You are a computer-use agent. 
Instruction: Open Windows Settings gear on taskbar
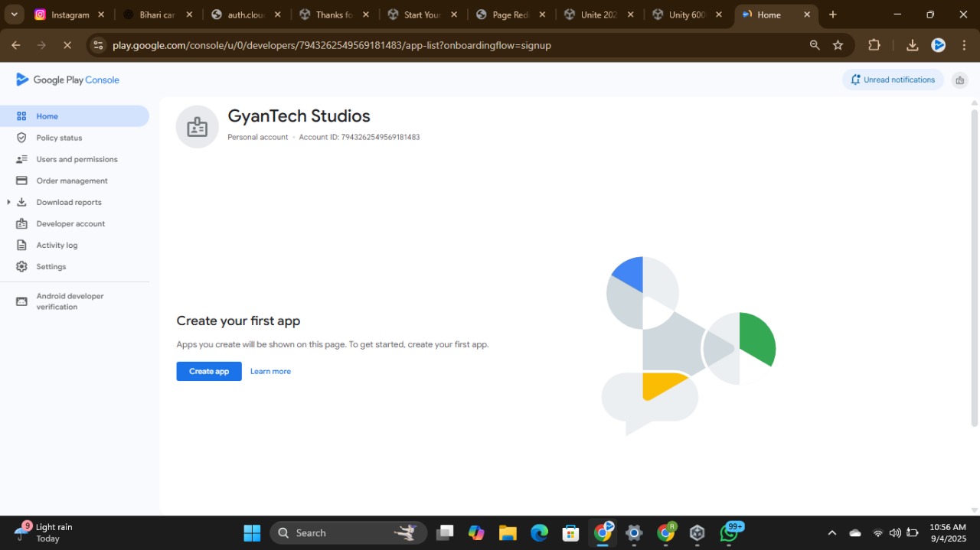pos(634,532)
